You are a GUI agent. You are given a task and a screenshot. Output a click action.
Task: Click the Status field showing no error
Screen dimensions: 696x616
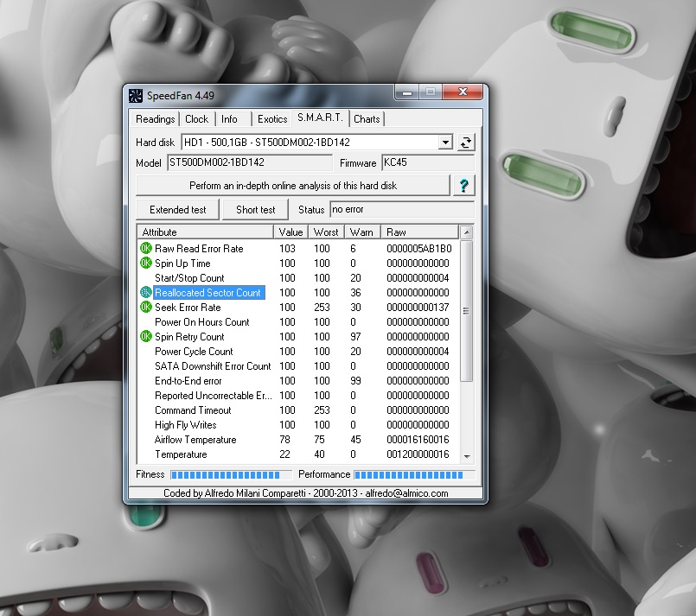402,209
